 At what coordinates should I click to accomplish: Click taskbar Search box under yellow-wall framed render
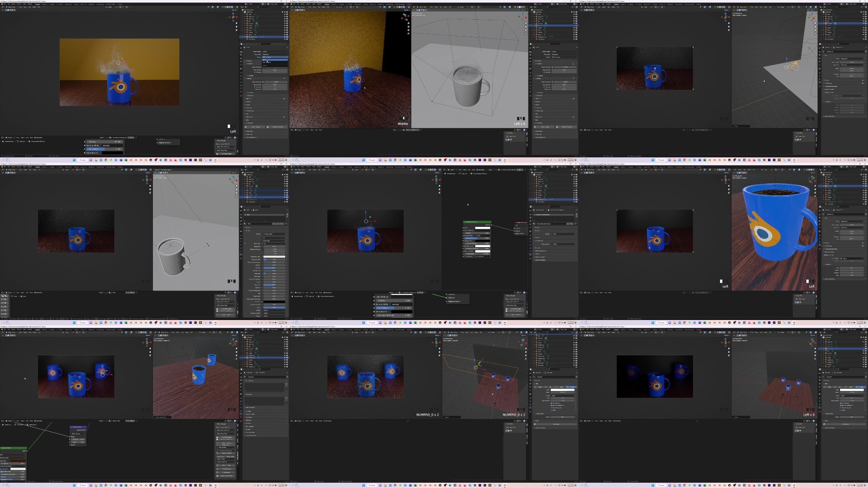(x=82, y=160)
